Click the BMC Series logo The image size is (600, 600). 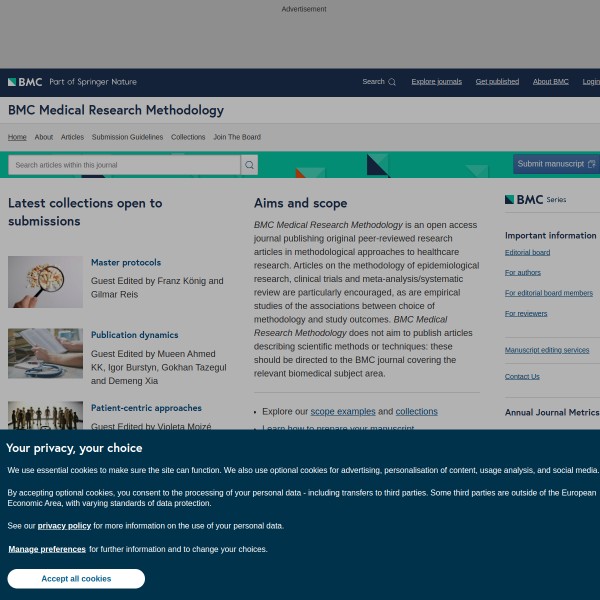point(535,199)
